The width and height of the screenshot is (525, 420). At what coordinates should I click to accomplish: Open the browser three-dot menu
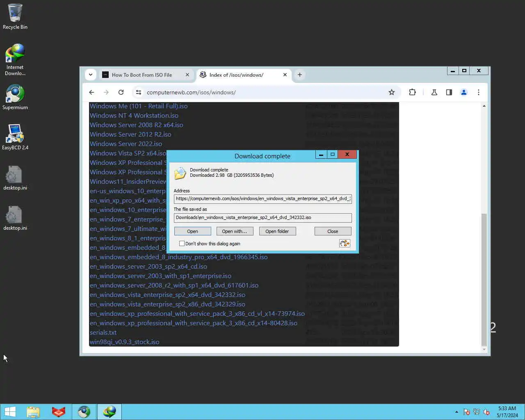pyautogui.click(x=479, y=92)
